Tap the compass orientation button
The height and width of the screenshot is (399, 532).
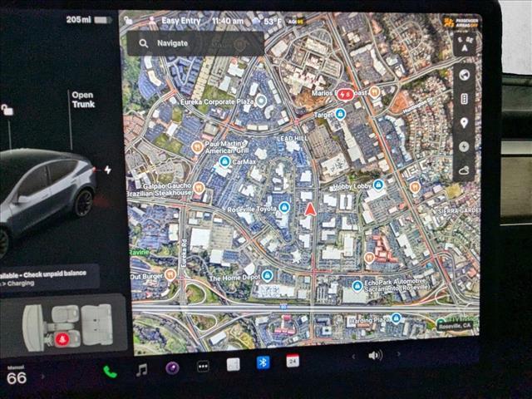(x=464, y=47)
